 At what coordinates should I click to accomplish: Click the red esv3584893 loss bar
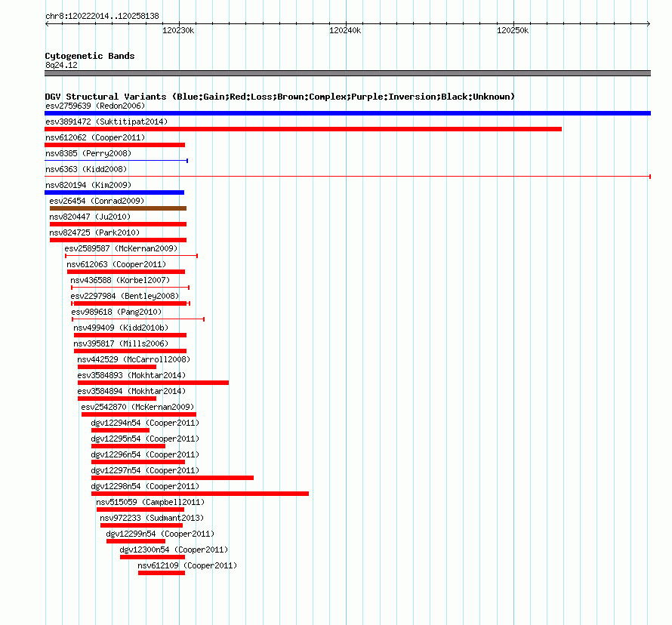153,383
